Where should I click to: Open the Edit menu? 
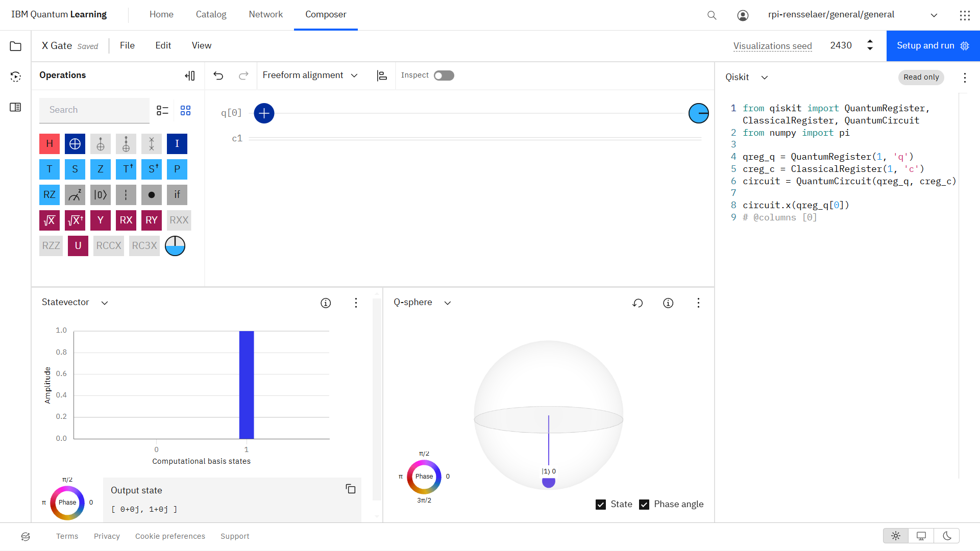pyautogui.click(x=163, y=45)
